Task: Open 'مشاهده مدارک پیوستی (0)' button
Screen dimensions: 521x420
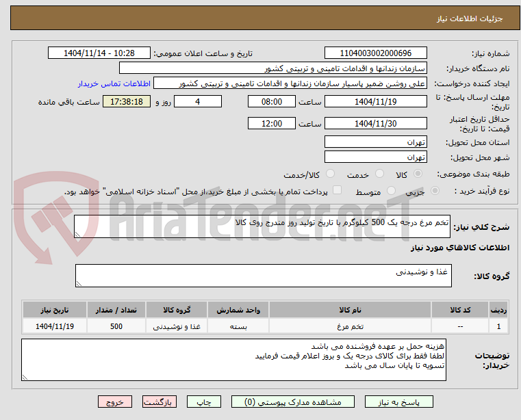Action: click(x=293, y=402)
